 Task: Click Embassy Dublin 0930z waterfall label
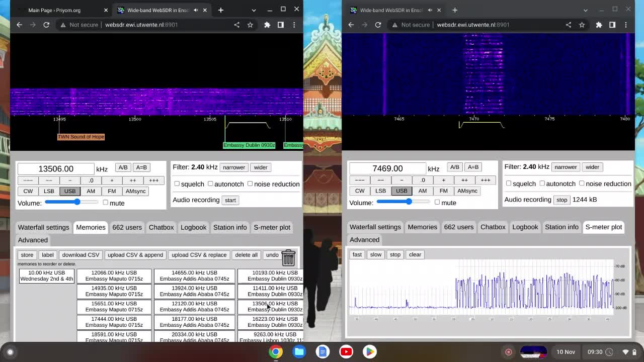tap(249, 145)
